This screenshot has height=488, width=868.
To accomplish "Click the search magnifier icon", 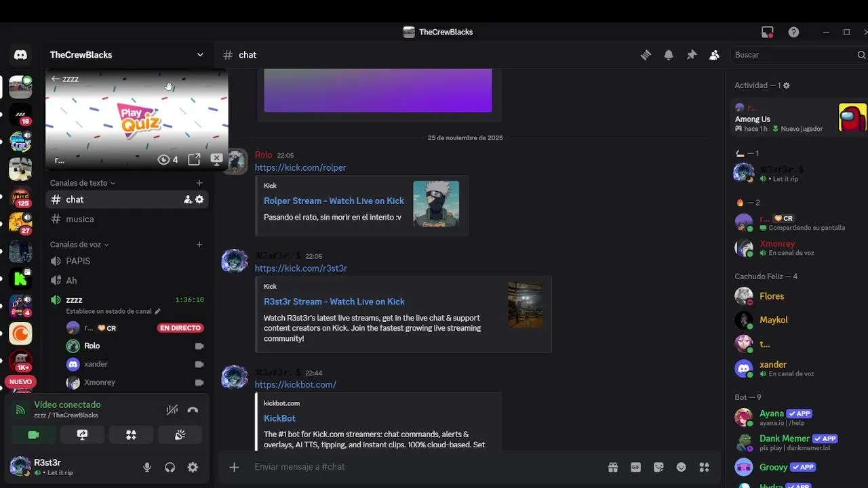I will point(861,55).
